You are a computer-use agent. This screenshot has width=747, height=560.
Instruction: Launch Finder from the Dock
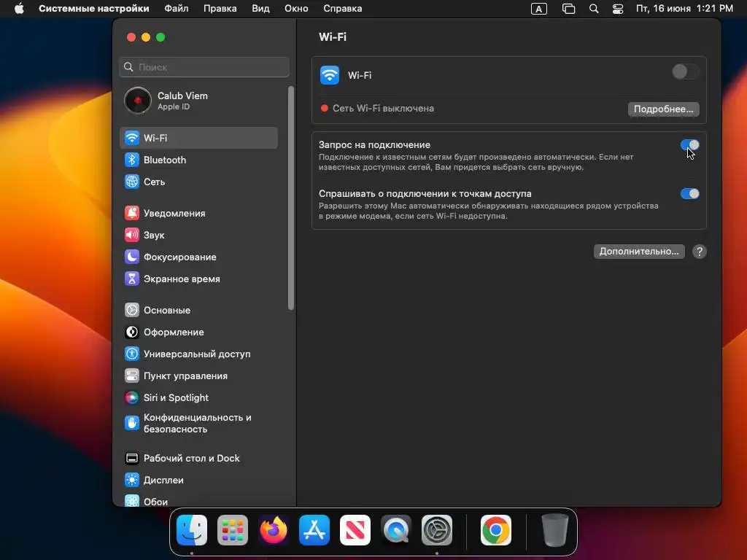(192, 530)
